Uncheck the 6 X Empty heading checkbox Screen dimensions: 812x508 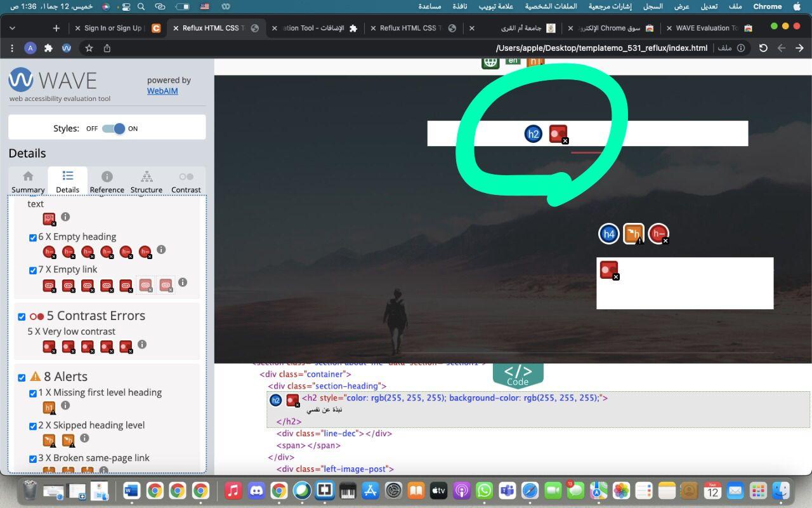coord(33,237)
